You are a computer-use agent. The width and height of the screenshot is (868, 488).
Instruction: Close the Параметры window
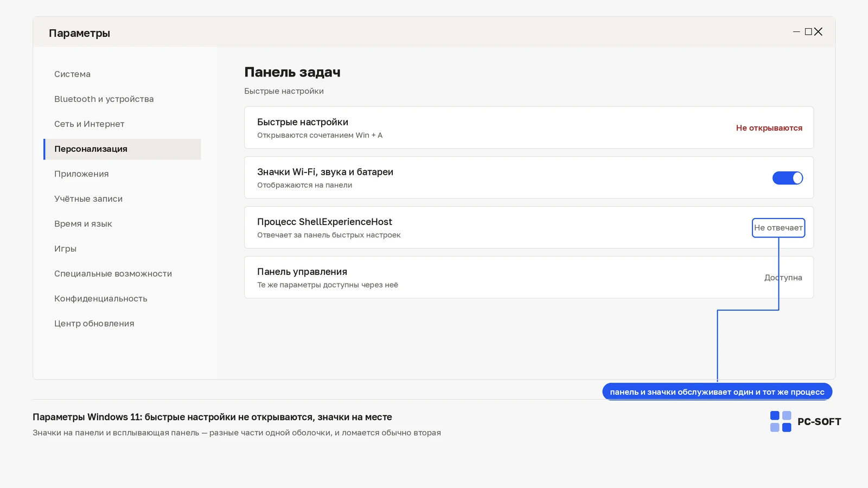click(819, 32)
